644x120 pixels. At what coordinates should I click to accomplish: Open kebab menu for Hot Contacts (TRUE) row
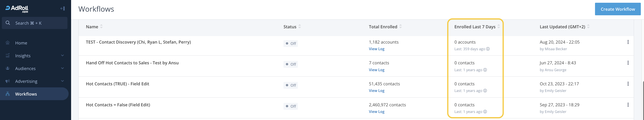(x=628, y=84)
